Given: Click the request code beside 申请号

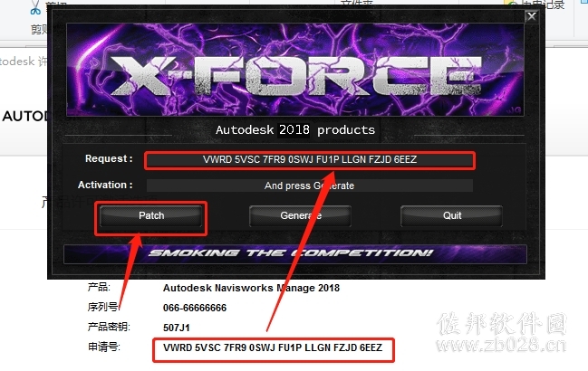Looking at the screenshot, I should point(273,347).
